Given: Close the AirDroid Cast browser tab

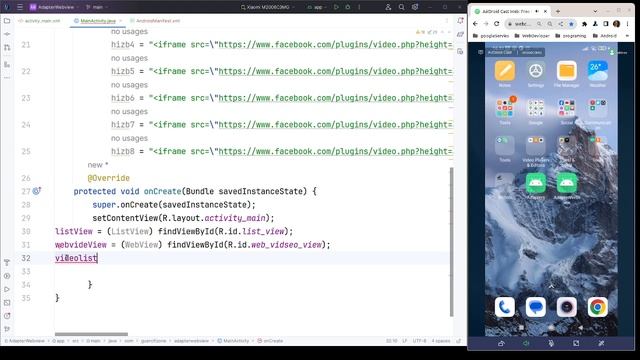Looking at the screenshot, I should point(545,11).
